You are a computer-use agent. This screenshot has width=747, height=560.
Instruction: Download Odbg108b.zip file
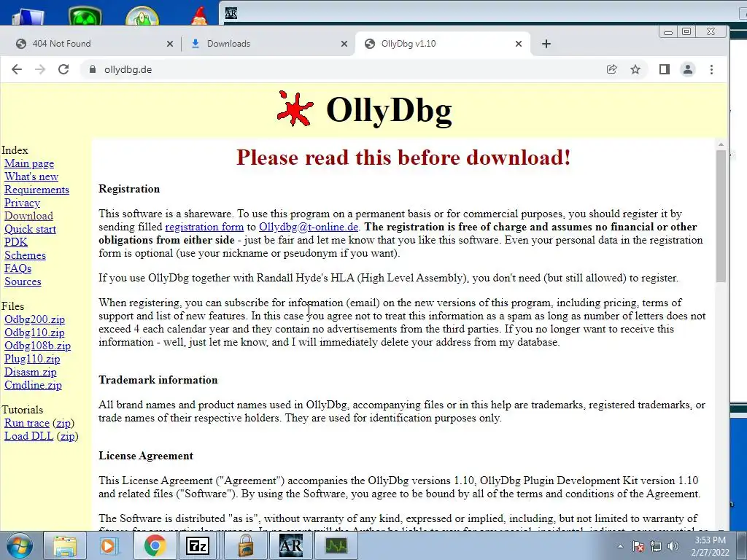tap(37, 346)
